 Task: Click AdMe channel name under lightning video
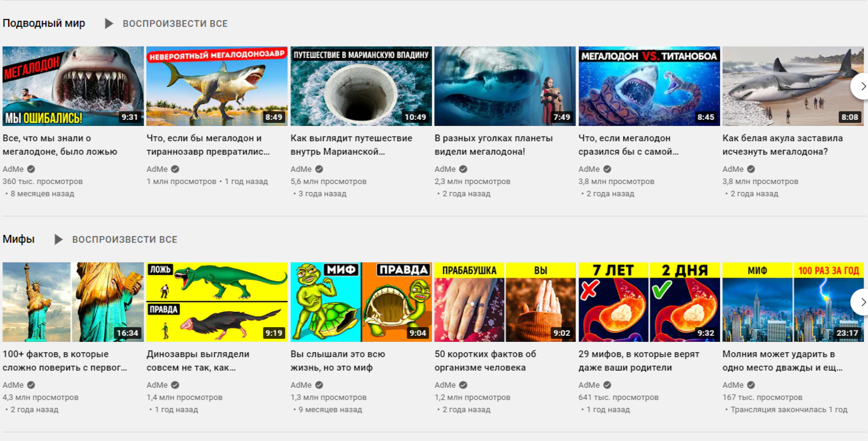(733, 385)
